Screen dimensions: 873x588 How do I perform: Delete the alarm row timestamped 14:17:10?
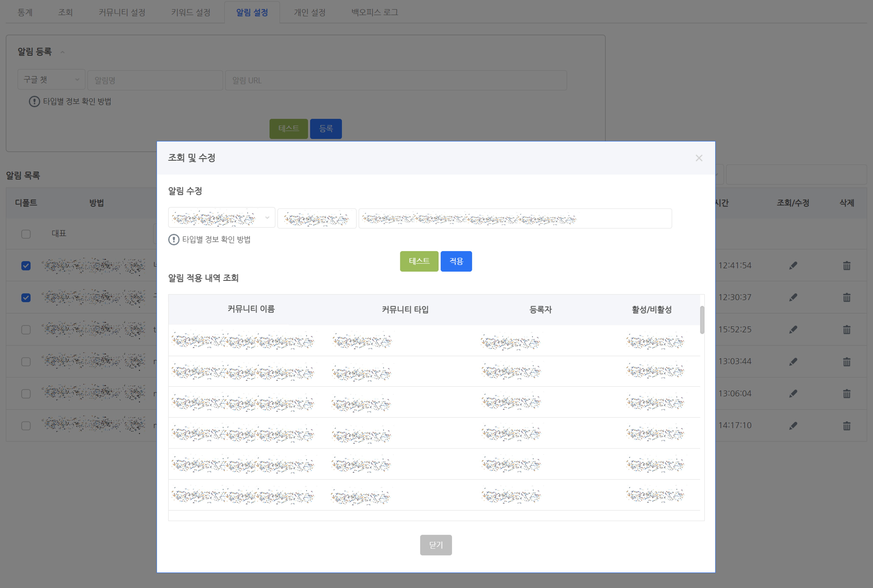(846, 426)
